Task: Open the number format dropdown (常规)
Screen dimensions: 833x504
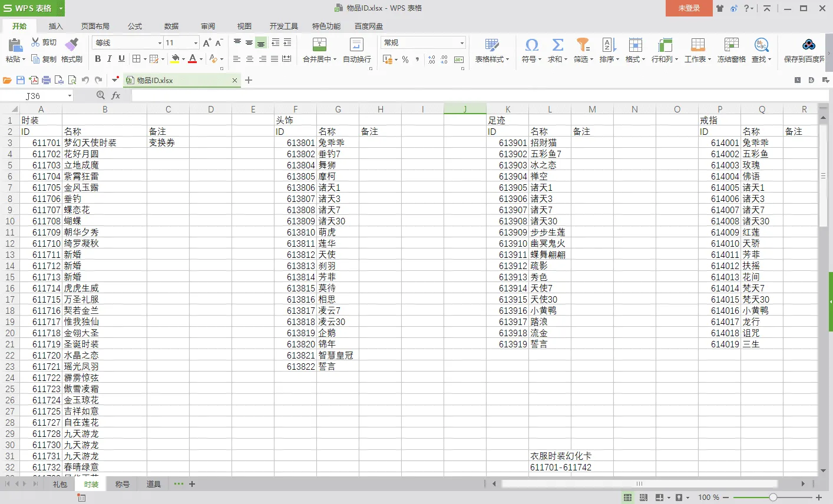Action: click(x=462, y=43)
